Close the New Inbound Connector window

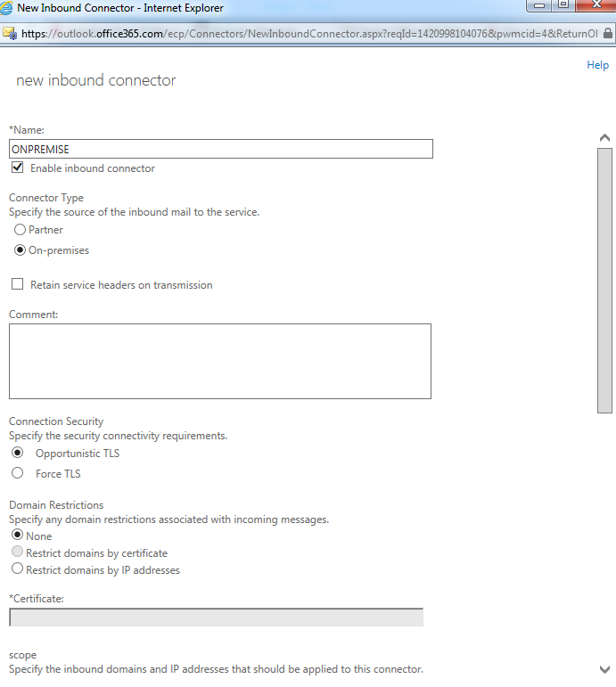click(596, 5)
